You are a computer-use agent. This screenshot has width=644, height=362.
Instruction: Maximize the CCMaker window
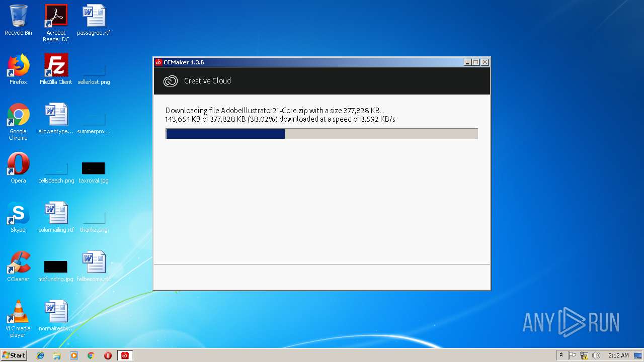pos(476,62)
